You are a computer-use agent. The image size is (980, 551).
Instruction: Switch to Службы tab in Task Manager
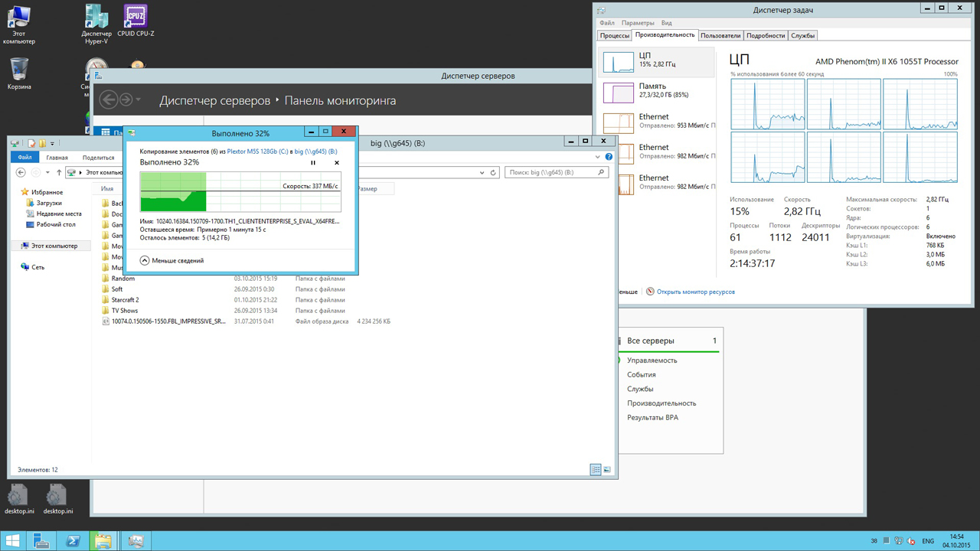(x=802, y=35)
